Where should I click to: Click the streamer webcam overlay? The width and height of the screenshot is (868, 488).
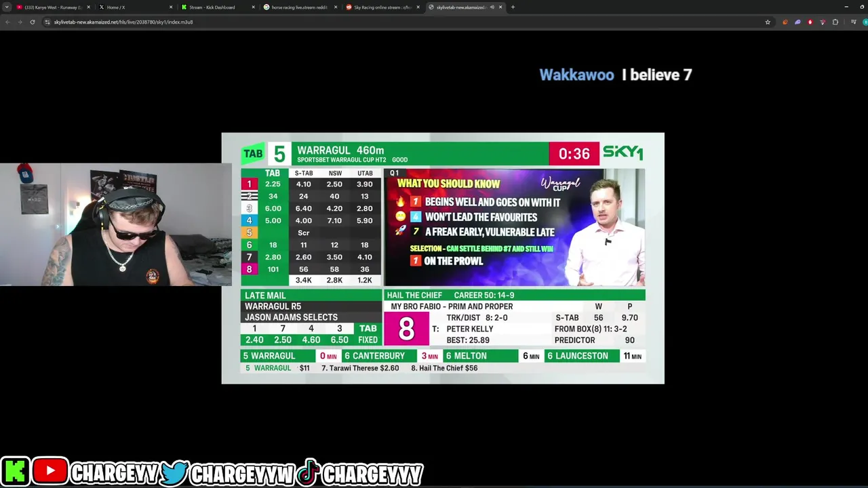click(x=115, y=224)
